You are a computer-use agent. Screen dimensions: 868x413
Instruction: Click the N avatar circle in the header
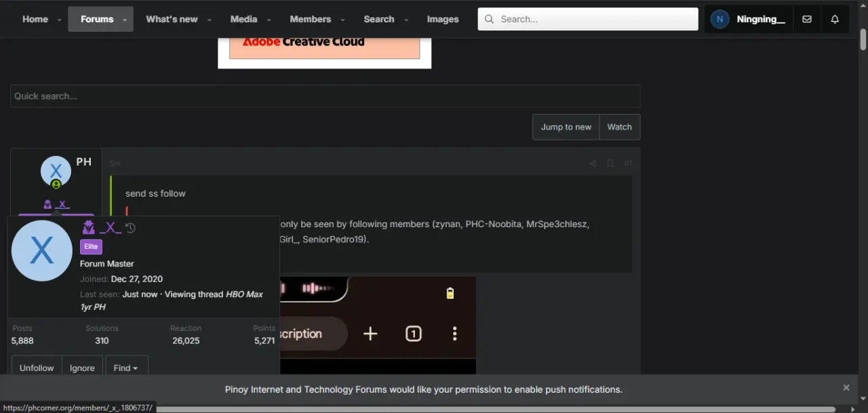click(719, 19)
